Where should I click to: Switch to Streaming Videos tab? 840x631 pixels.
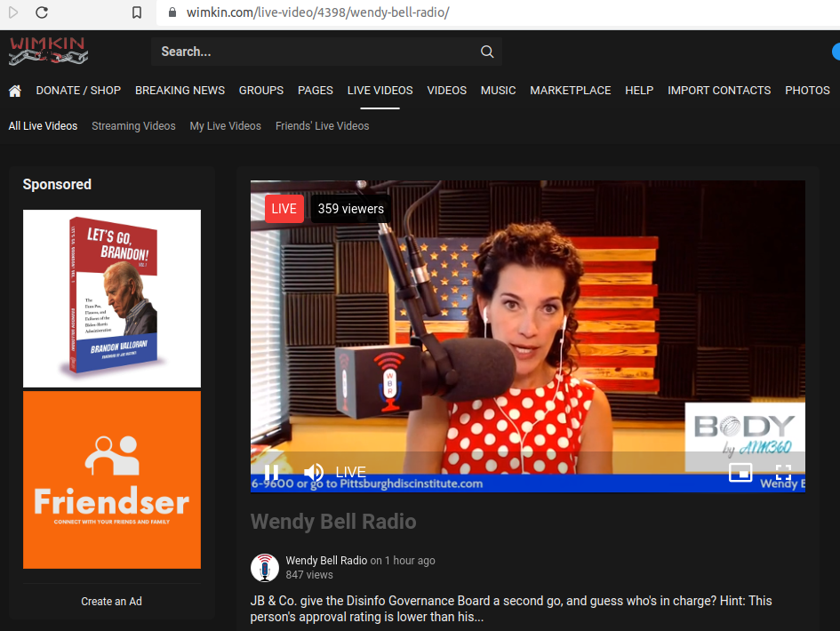[133, 126]
